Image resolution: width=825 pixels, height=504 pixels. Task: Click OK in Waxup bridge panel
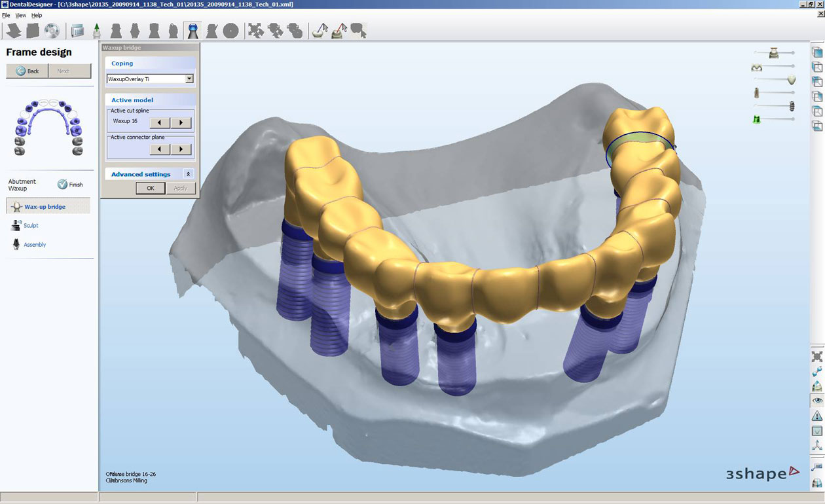(150, 188)
